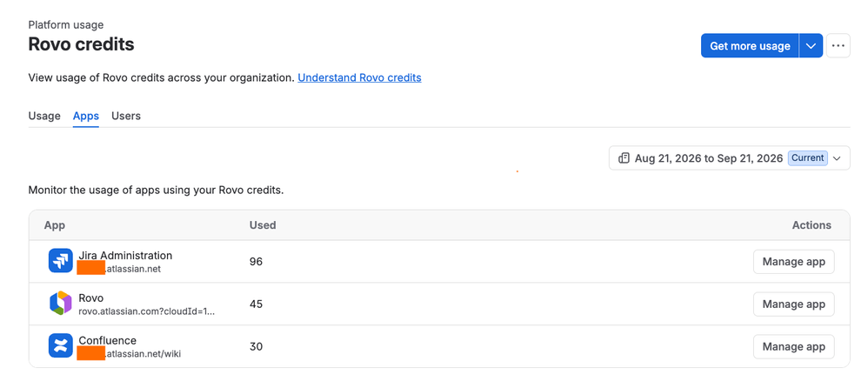Click the Platform usage breadcrumb text

pyautogui.click(x=66, y=25)
